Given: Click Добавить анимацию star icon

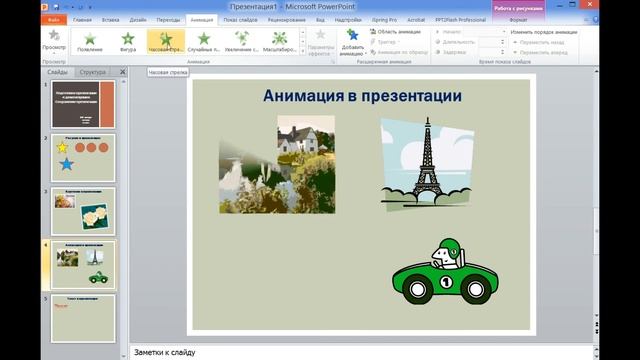Looking at the screenshot, I should pos(352,36).
